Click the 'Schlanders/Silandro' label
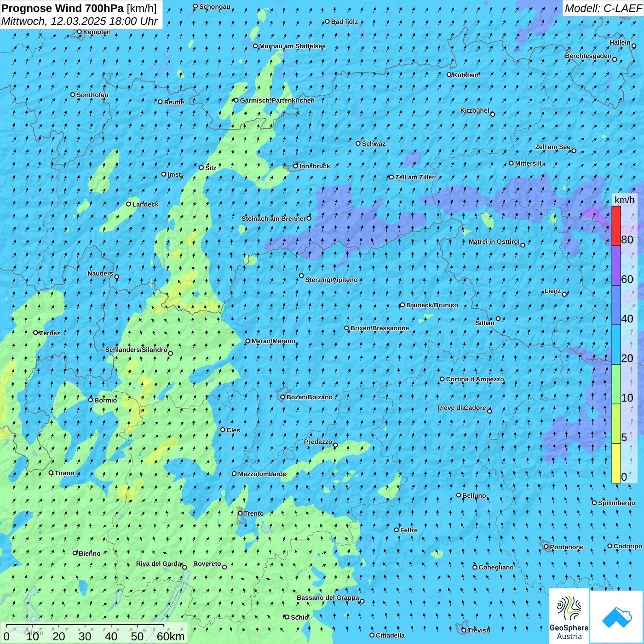The width and height of the screenshot is (644, 644). click(x=136, y=350)
